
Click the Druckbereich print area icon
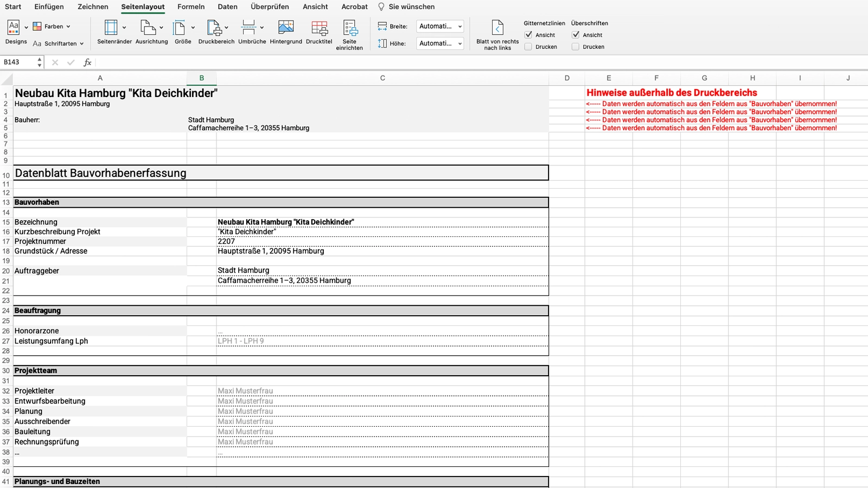tap(214, 27)
